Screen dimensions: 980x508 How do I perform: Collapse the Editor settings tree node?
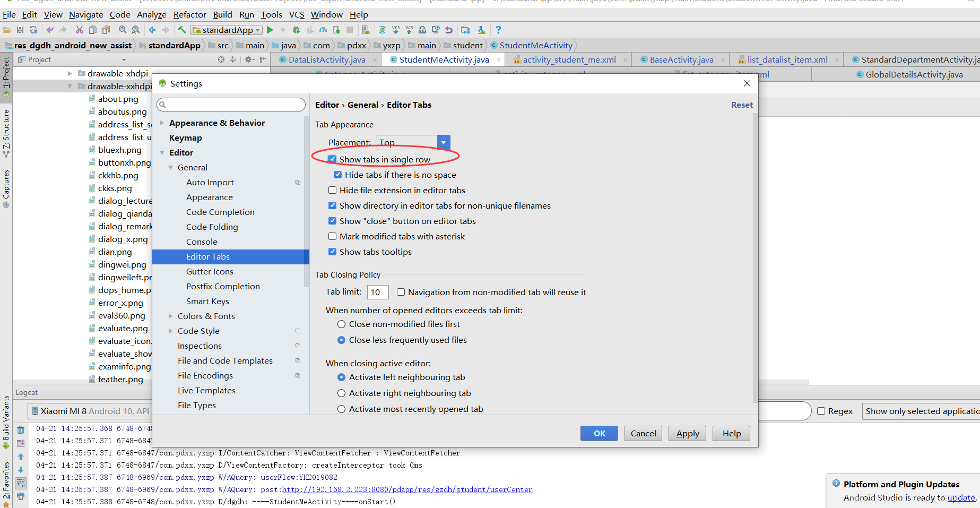click(162, 152)
